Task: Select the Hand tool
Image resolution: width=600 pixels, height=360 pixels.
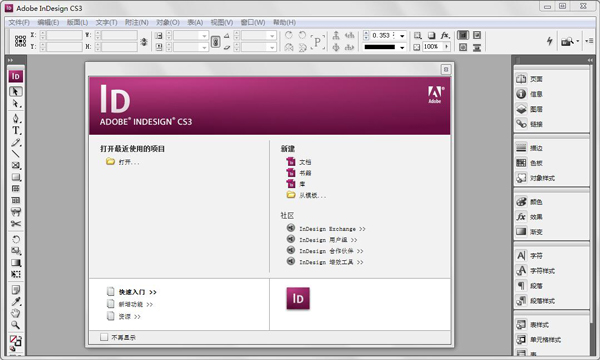Action: pos(16,313)
